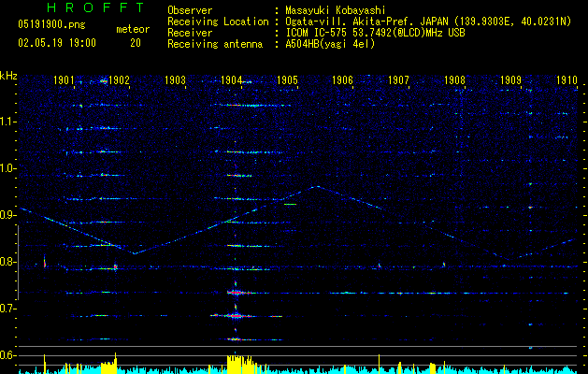Image resolution: width=588 pixels, height=374 pixels.
Task: Click the sweep trace peak near 1905
Action: point(317,186)
